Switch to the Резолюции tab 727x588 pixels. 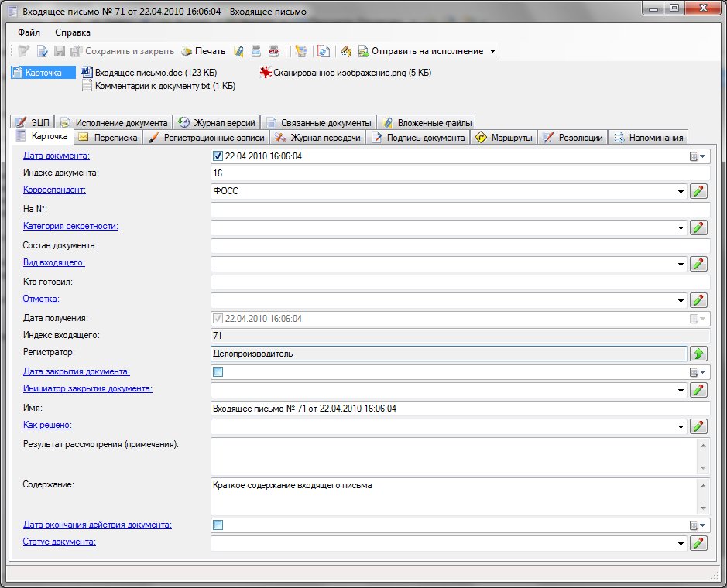573,138
